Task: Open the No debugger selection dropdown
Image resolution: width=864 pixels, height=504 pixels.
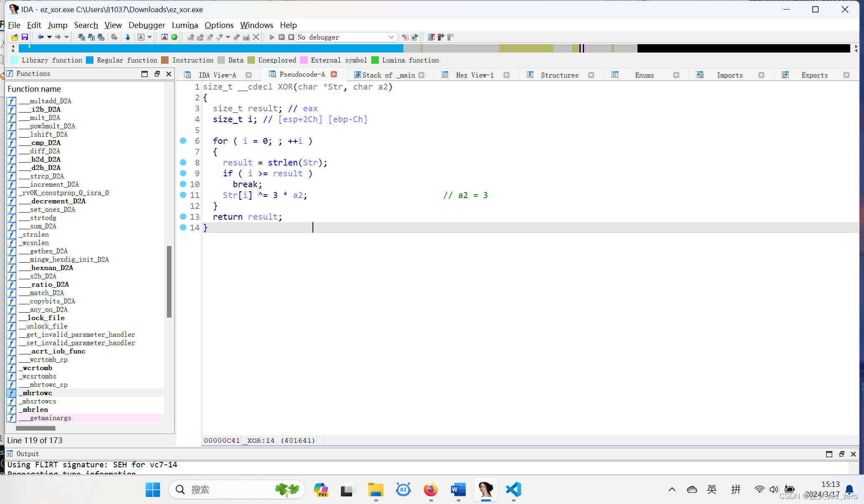Action: (x=391, y=37)
